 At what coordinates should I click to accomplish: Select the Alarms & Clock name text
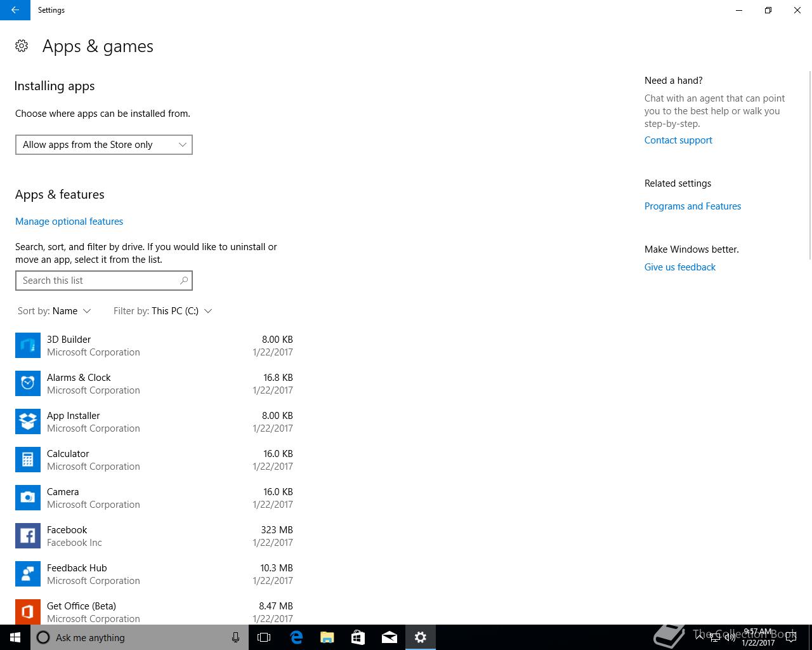(79, 378)
